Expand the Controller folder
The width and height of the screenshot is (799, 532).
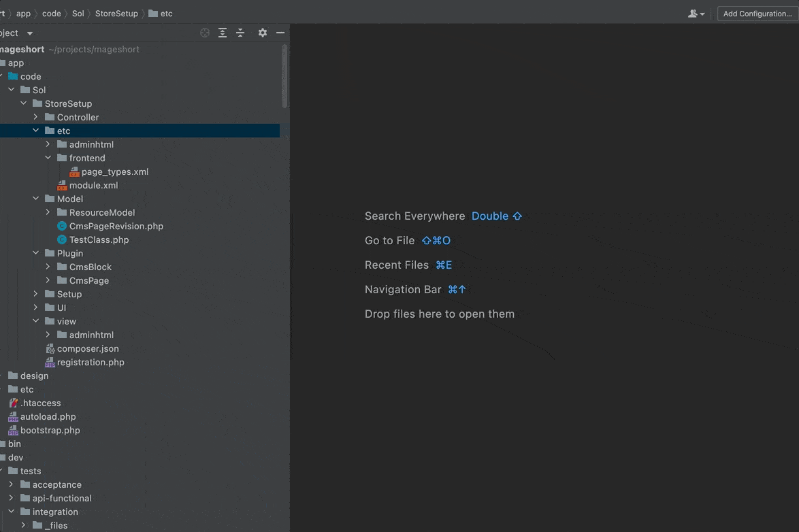[x=36, y=117]
